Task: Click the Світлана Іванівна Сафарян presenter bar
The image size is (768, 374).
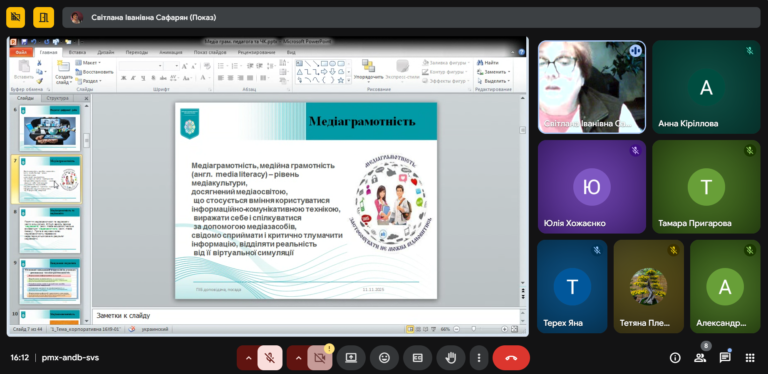Action: pos(411,18)
